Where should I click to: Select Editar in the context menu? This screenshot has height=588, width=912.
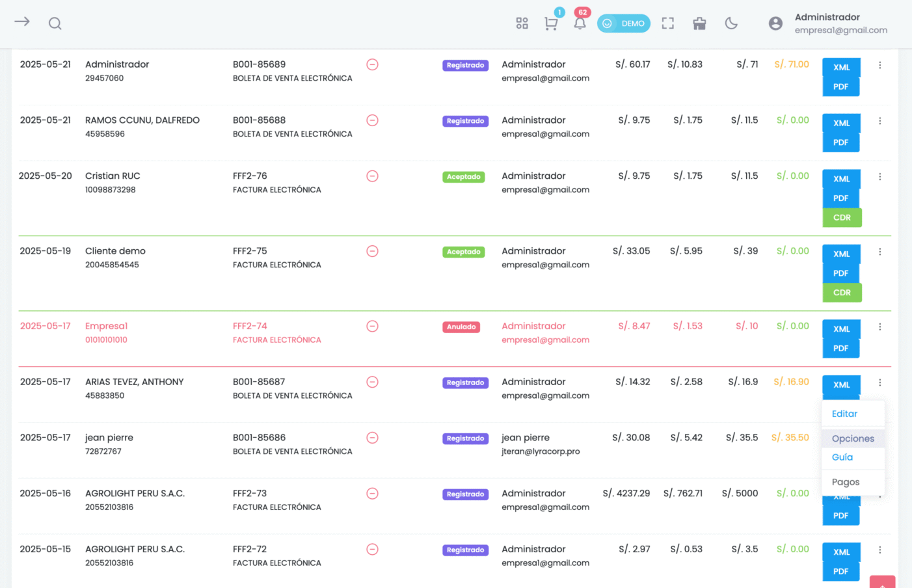coord(844,414)
